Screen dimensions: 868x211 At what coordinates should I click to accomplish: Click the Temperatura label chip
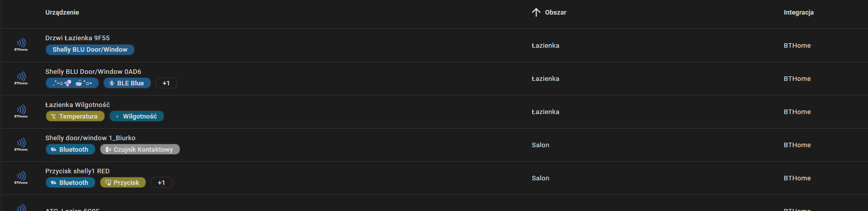click(x=75, y=117)
